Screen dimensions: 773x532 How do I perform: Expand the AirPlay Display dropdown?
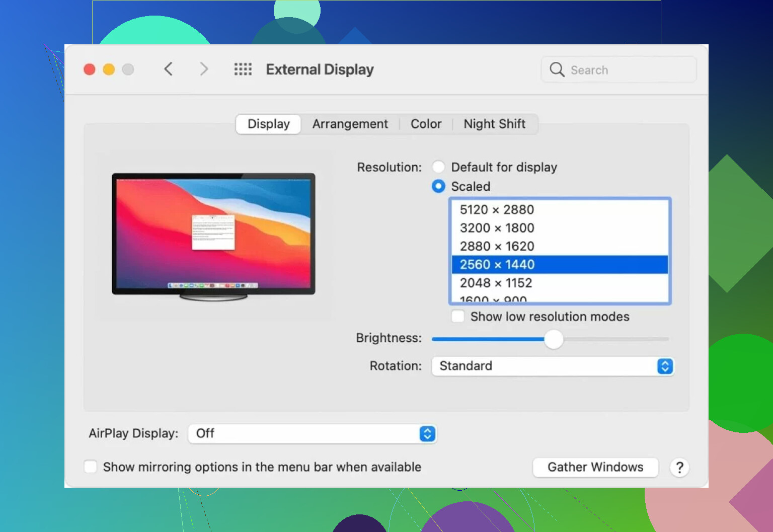pyautogui.click(x=312, y=433)
